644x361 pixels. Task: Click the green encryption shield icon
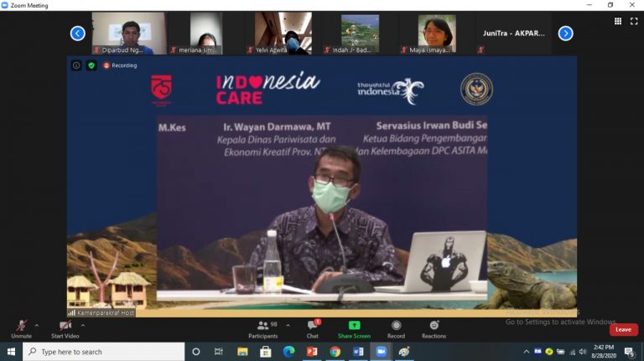pyautogui.click(x=91, y=65)
